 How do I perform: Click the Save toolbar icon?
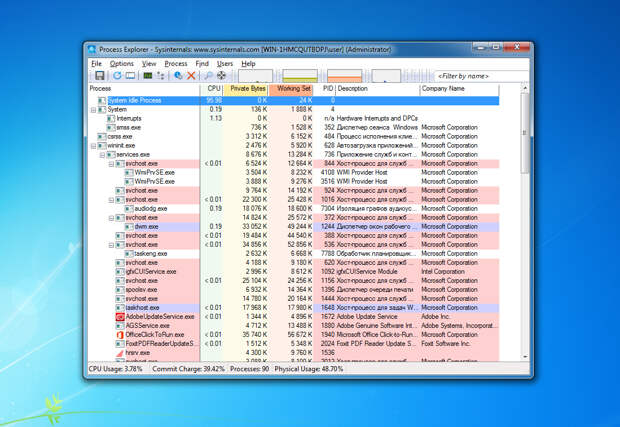pyautogui.click(x=100, y=76)
